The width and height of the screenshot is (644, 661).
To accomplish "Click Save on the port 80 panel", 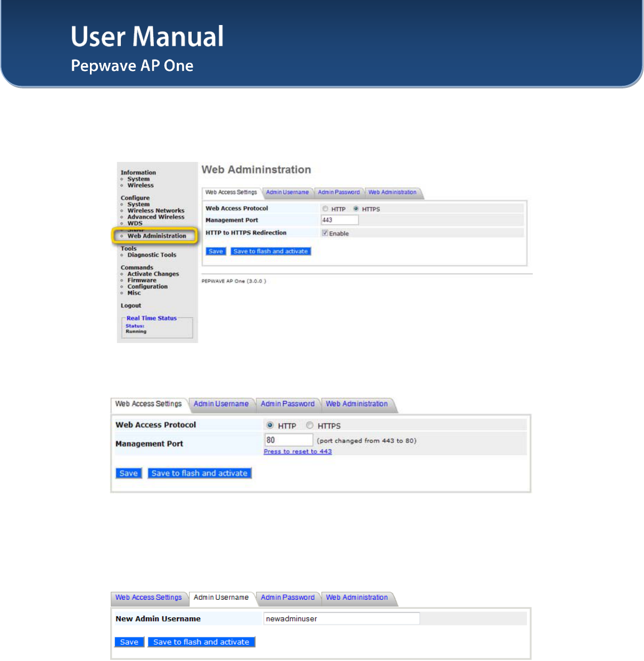I will 128,473.
